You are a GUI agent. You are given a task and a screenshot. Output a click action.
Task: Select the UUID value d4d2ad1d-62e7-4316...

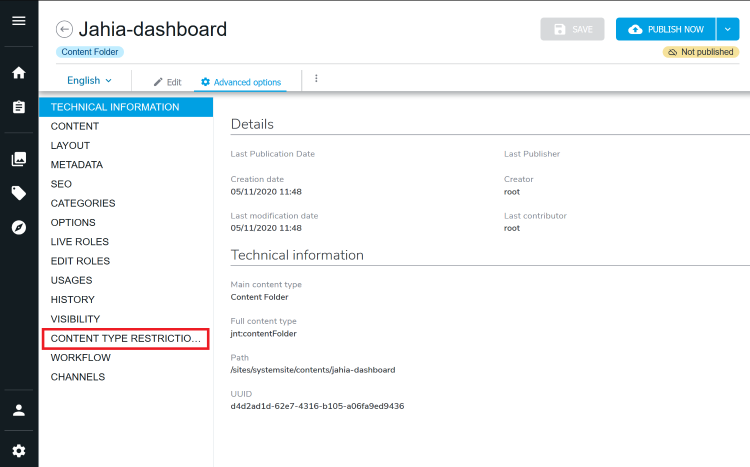(317, 406)
